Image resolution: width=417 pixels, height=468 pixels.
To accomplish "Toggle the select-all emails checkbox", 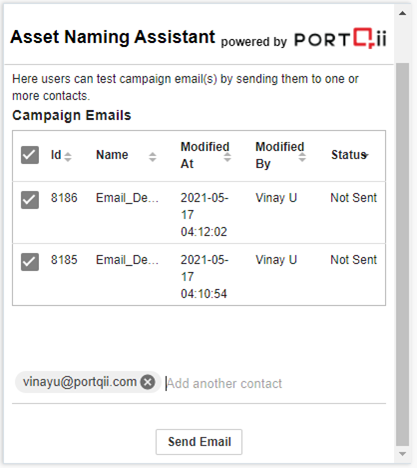I will point(30,155).
